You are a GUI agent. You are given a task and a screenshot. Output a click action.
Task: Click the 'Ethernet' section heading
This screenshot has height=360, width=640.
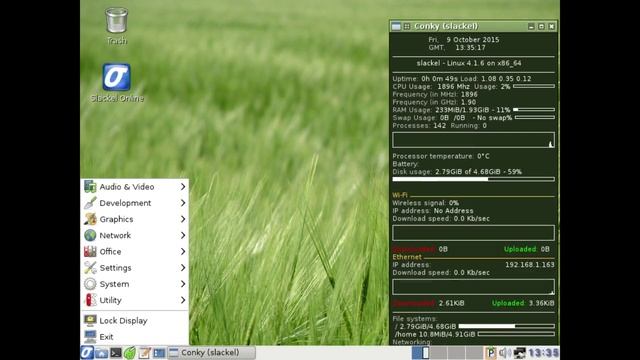coord(407,257)
